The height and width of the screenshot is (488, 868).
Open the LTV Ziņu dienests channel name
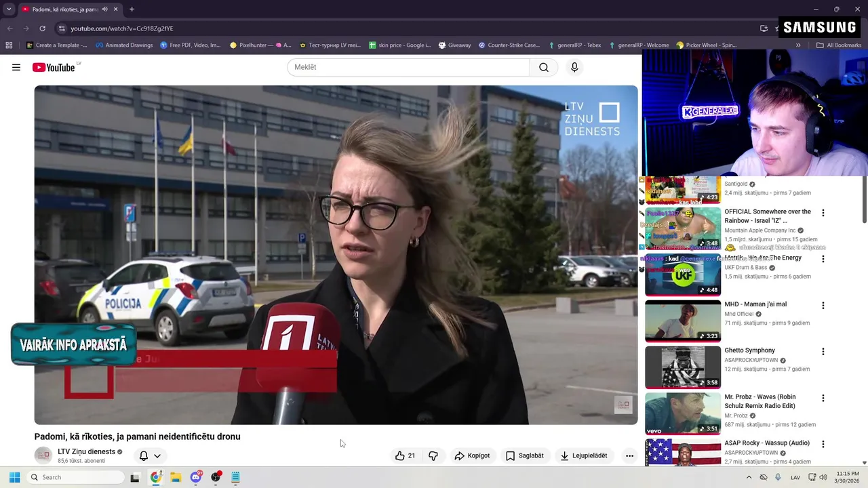click(x=86, y=451)
